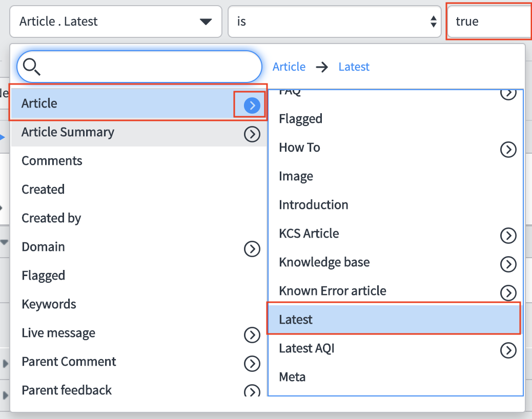Viewport: 532px width, 419px height.
Task: Open the 'is' operator dropdown
Action: pos(334,22)
